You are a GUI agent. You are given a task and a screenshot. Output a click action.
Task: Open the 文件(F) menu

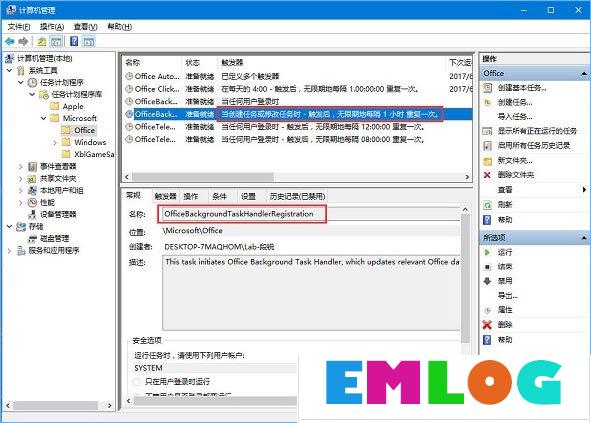click(19, 27)
